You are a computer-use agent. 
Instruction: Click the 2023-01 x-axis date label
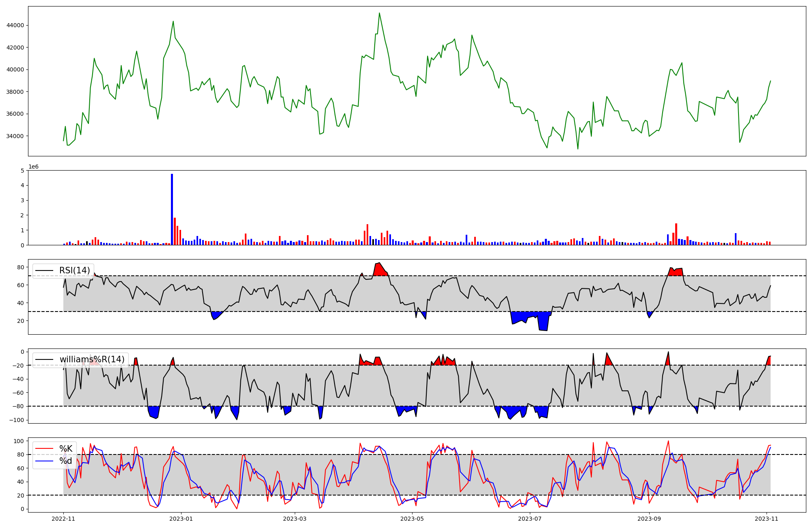pos(181,519)
